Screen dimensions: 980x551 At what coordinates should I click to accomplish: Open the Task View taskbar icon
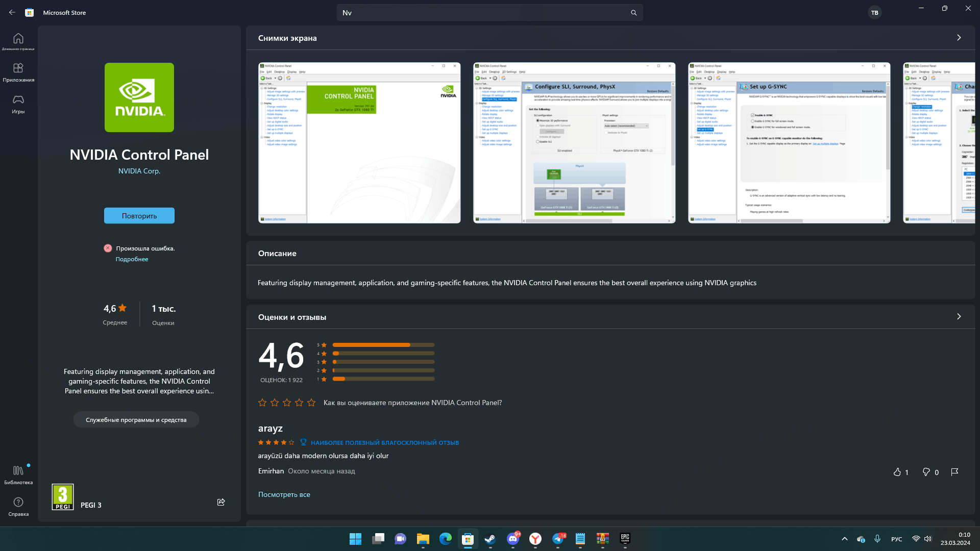click(378, 539)
